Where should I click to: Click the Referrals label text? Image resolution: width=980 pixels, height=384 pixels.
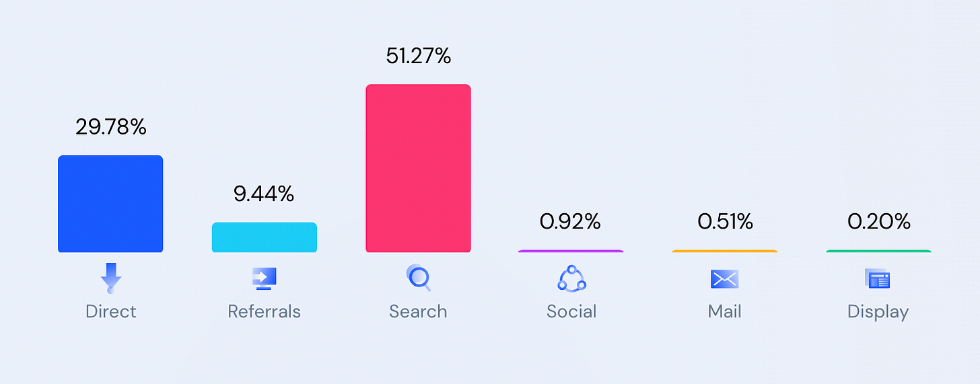[x=265, y=311]
